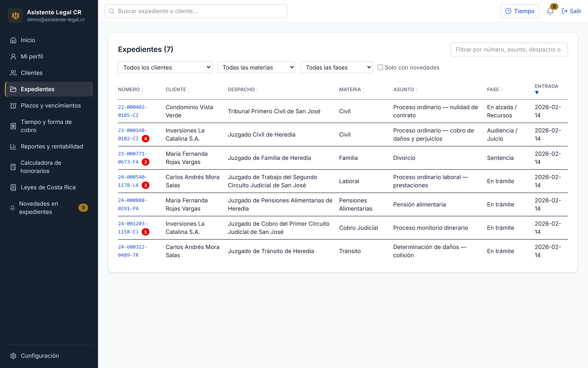Click Pensión alimentaria asunto cell

[419, 204]
